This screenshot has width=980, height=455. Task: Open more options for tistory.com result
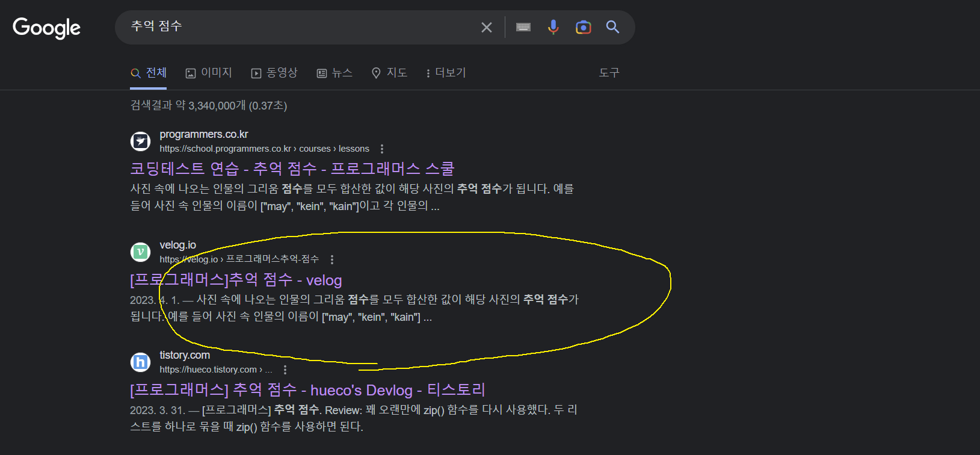(285, 370)
